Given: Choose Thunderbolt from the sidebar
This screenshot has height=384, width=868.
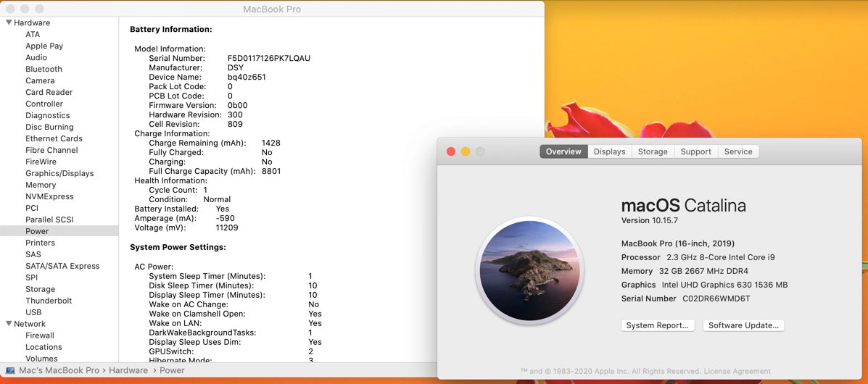Looking at the screenshot, I should coord(49,301).
